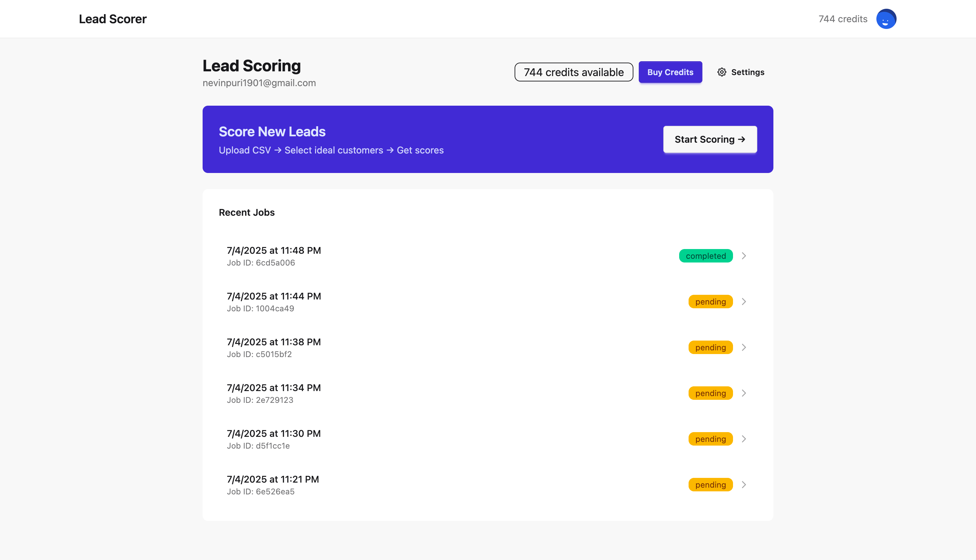Click pending badge for job c5015bf2
Viewport: 976px width, 560px height.
click(710, 347)
